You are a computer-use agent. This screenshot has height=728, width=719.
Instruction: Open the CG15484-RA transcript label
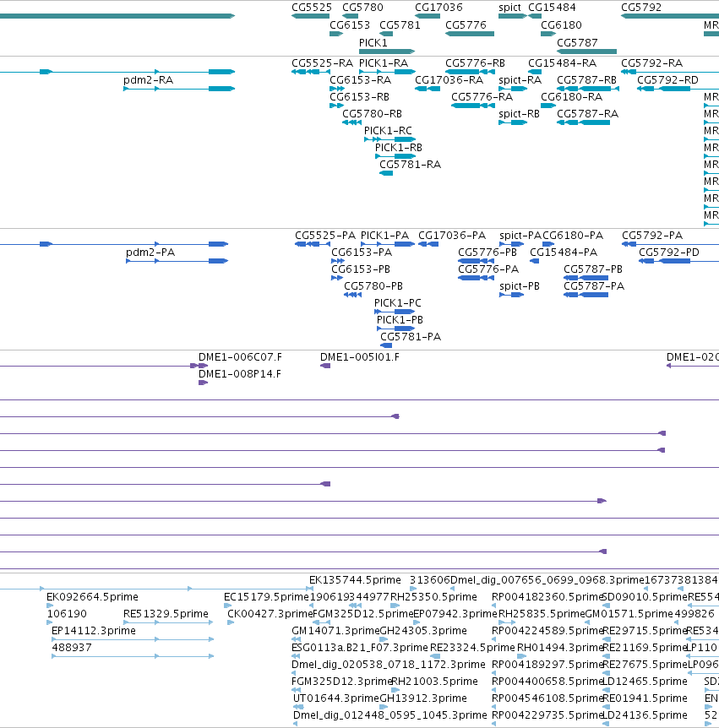coord(562,63)
